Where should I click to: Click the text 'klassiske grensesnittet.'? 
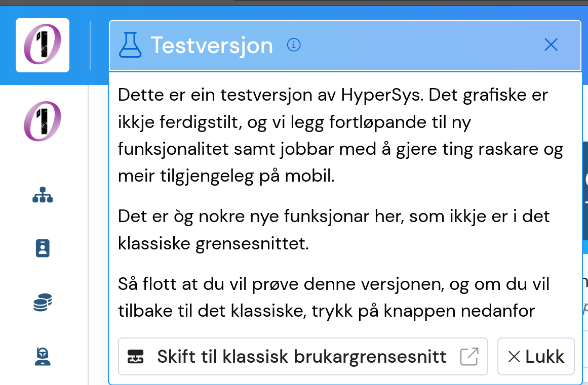coord(213,244)
